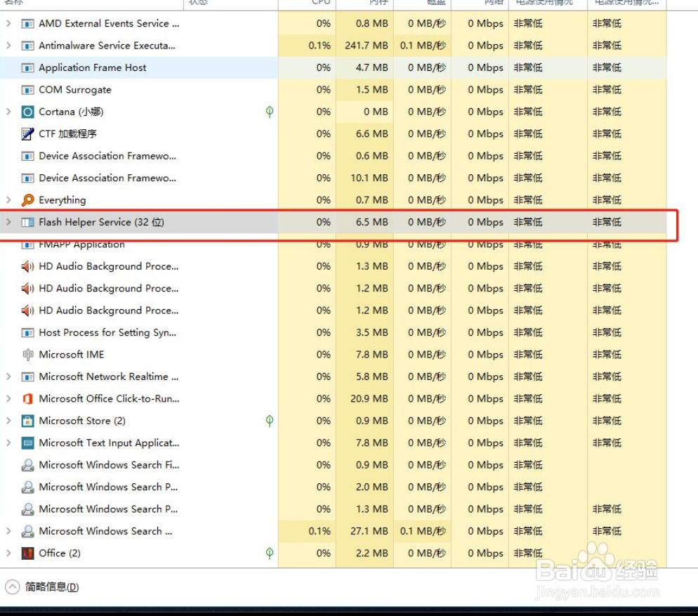The width and height of the screenshot is (698, 616).
Task: Expand the Microsoft Text Input Application row
Action: pyautogui.click(x=8, y=443)
